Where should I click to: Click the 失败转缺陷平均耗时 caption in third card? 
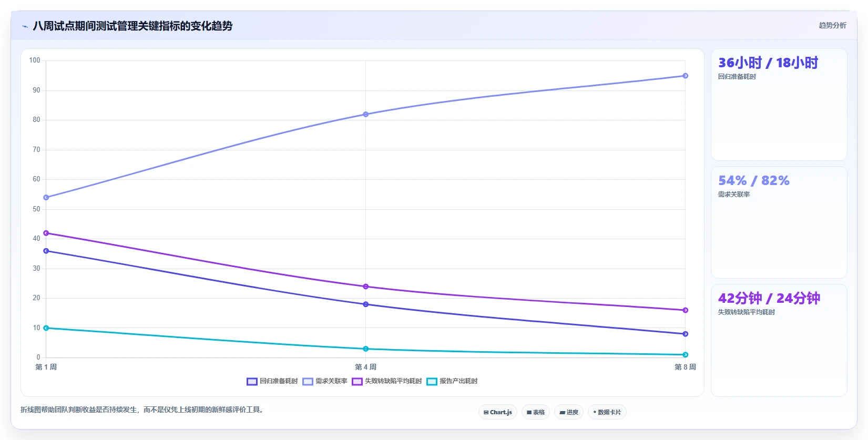pos(747,312)
